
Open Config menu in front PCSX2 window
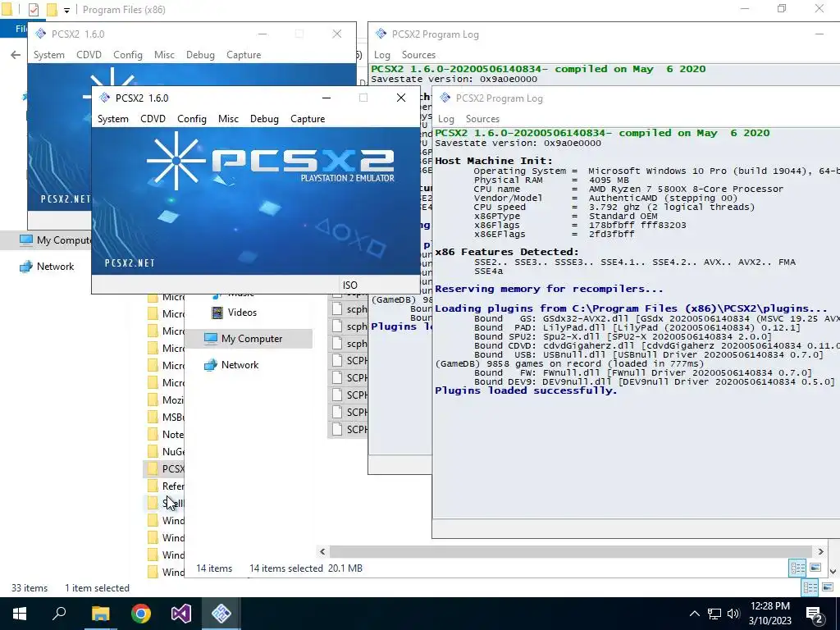click(x=192, y=119)
